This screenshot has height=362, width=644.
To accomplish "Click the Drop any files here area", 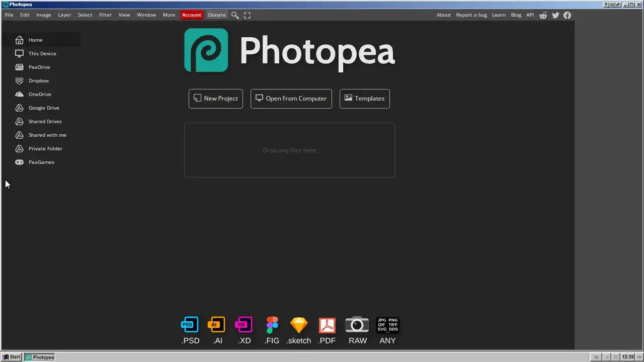I will pos(289,150).
